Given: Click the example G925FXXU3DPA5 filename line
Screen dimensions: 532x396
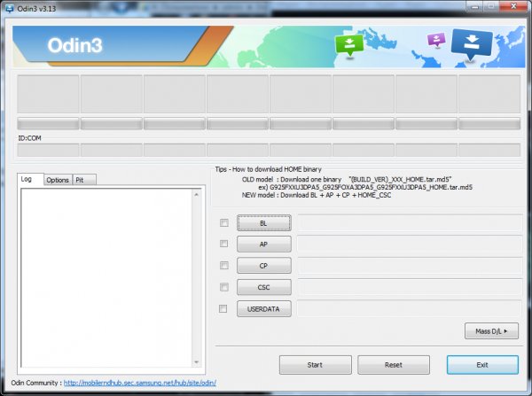Looking at the screenshot, I should point(365,187).
